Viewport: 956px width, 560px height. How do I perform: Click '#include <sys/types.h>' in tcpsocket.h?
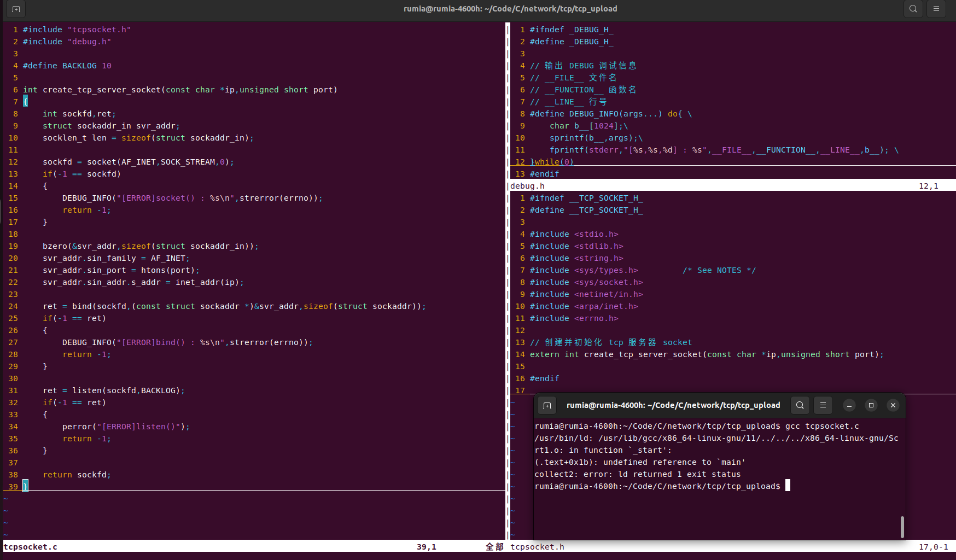click(x=584, y=270)
